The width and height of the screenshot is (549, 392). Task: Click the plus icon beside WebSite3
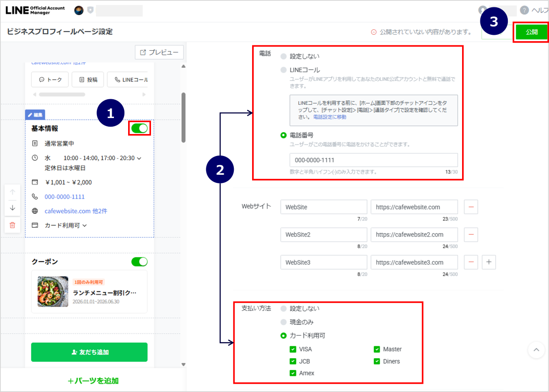point(489,262)
